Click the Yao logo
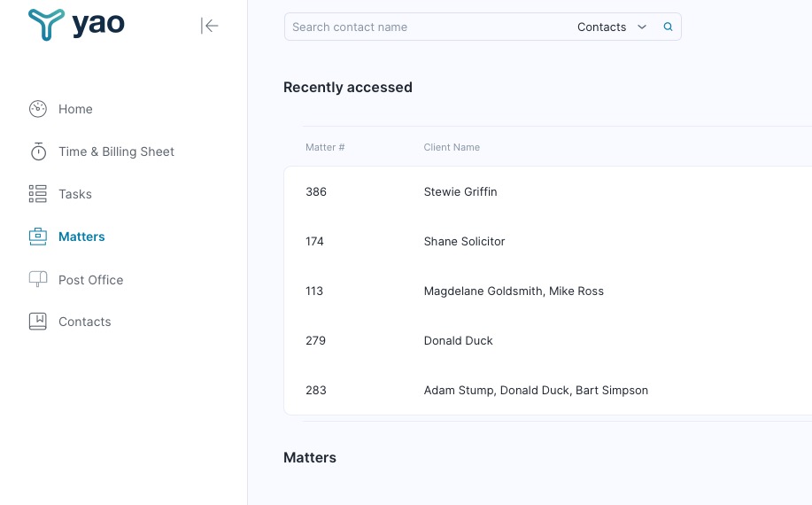Screen dimensions: 812x505 [x=76, y=24]
